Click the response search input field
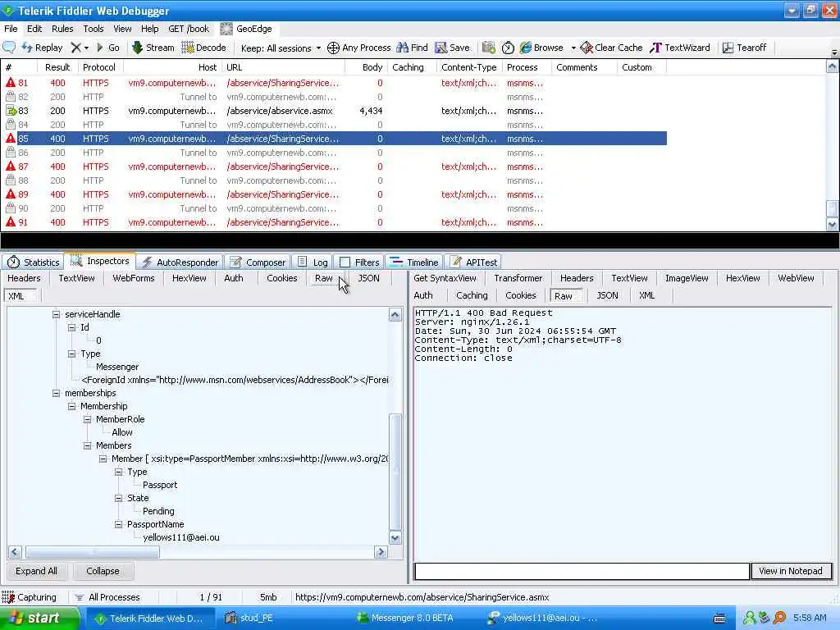The height and width of the screenshot is (630, 840). click(x=582, y=571)
